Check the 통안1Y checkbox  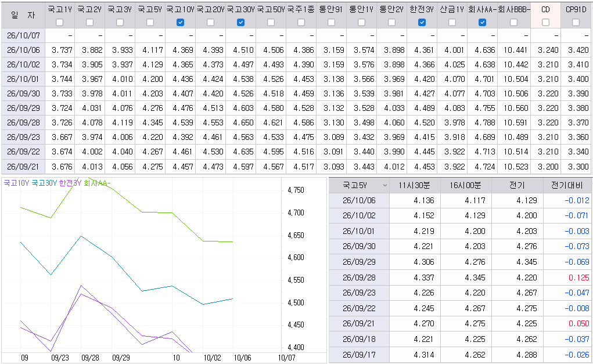coord(361,23)
